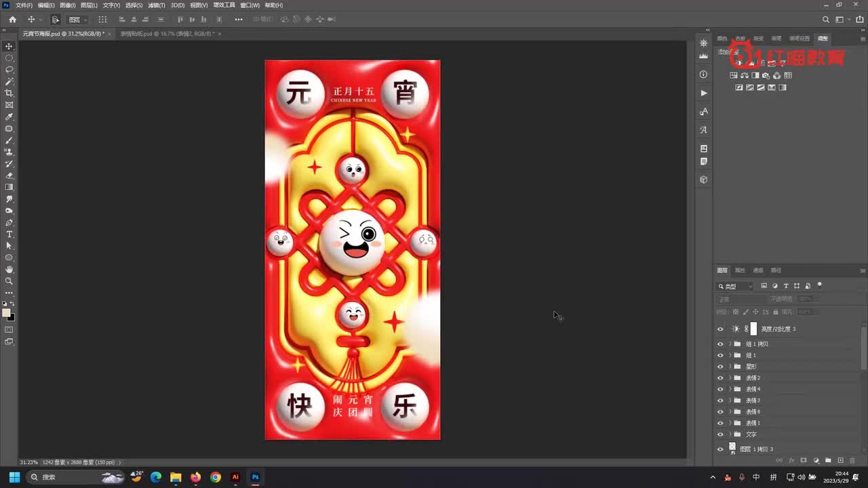
Task: Expand the 表情2 group
Action: [730, 378]
